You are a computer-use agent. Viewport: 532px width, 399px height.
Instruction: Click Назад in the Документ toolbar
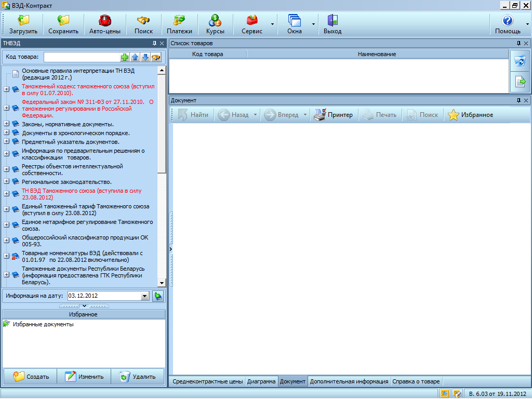(x=233, y=115)
